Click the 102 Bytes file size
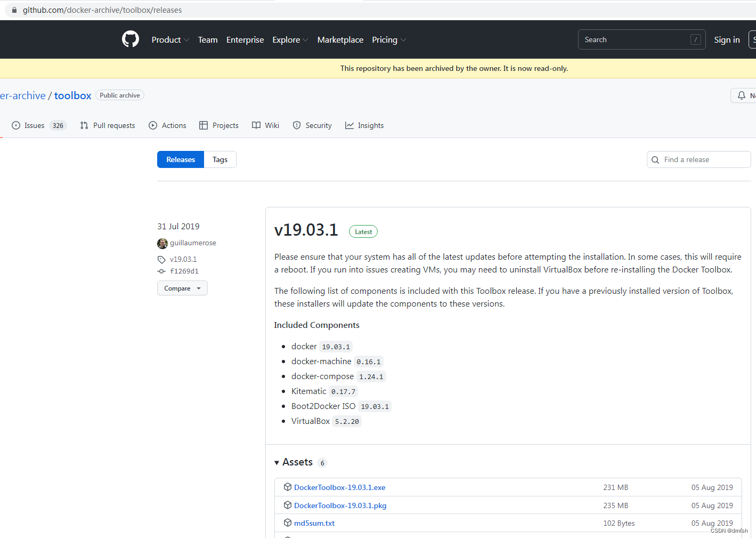The height and width of the screenshot is (538, 756). click(619, 523)
